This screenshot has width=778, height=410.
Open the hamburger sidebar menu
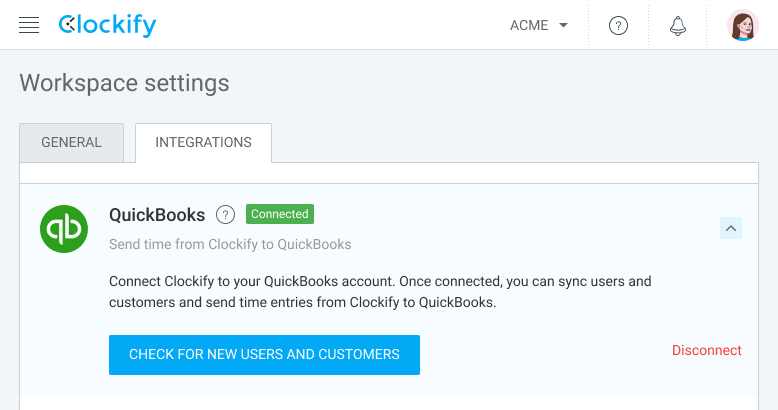coord(29,25)
